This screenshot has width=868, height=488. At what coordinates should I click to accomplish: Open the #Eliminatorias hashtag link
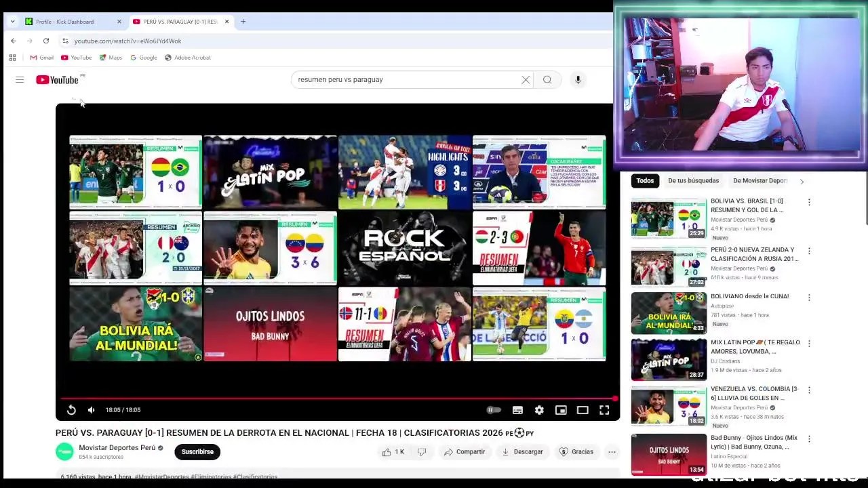tap(211, 477)
